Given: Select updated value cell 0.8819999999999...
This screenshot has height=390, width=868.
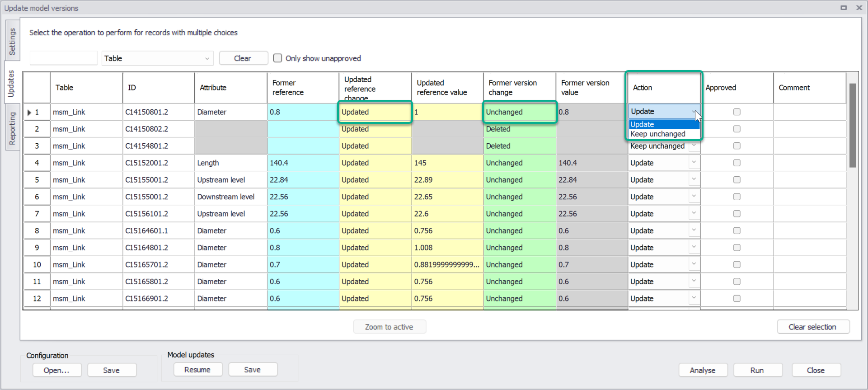Looking at the screenshot, I should pyautogui.click(x=447, y=264).
